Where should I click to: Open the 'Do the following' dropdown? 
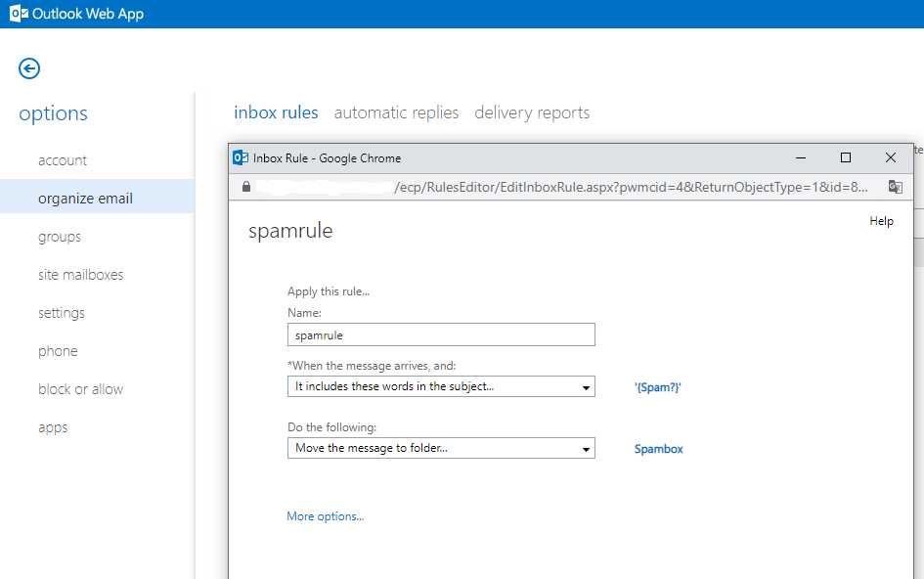[441, 448]
